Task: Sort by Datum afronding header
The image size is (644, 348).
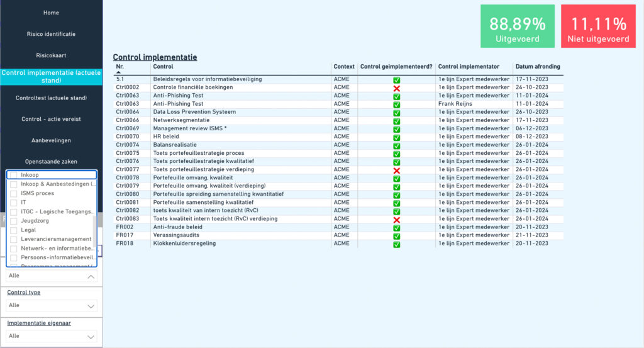Action: click(x=538, y=67)
